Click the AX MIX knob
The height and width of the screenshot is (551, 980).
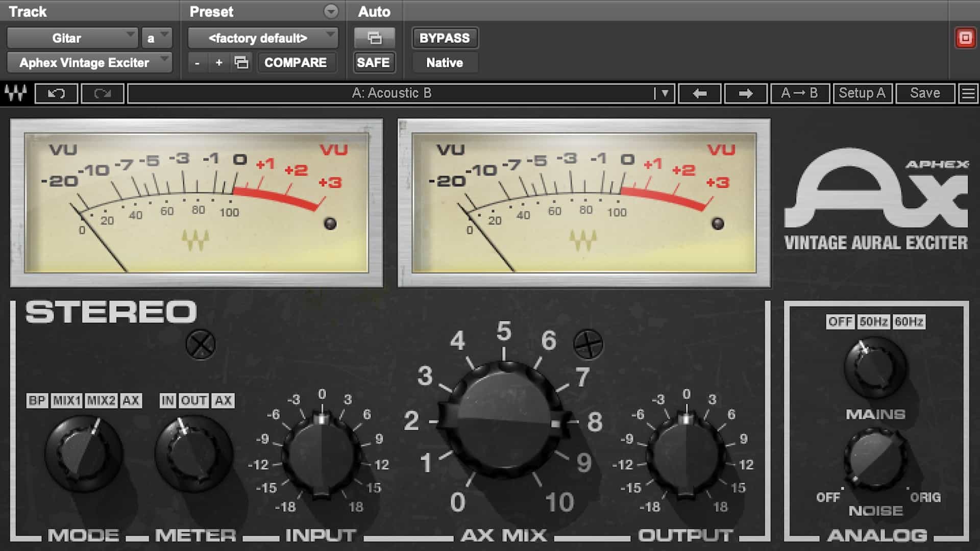(x=503, y=423)
